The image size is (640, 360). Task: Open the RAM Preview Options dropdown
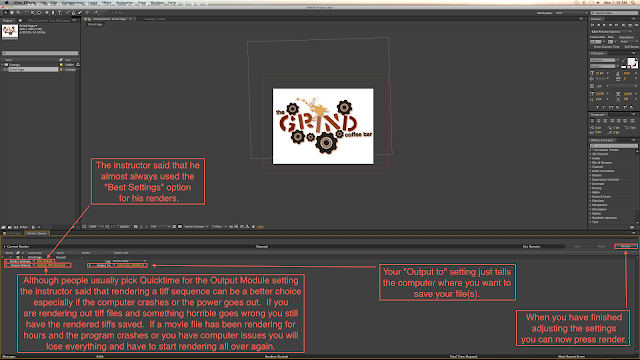(611, 32)
